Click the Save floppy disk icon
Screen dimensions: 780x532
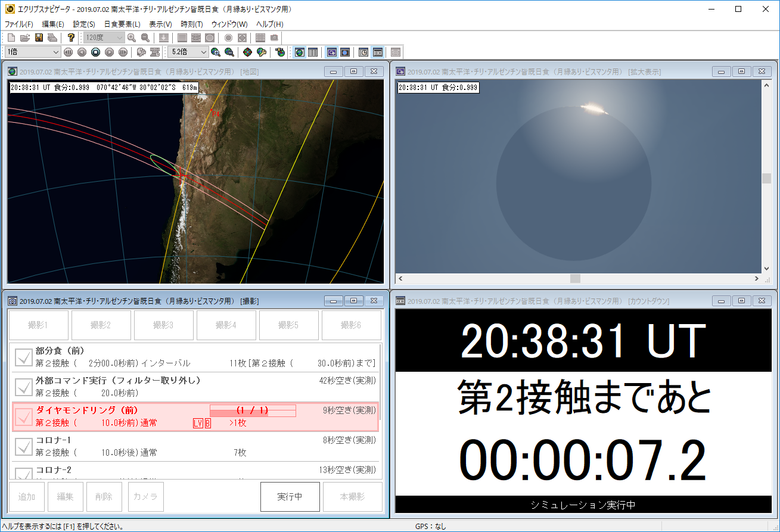click(38, 38)
